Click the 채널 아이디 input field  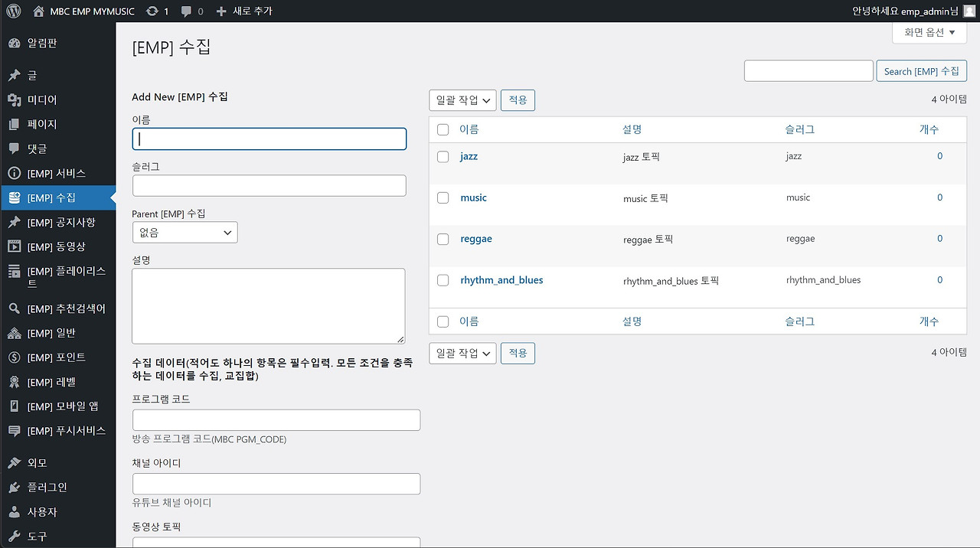[x=276, y=484]
